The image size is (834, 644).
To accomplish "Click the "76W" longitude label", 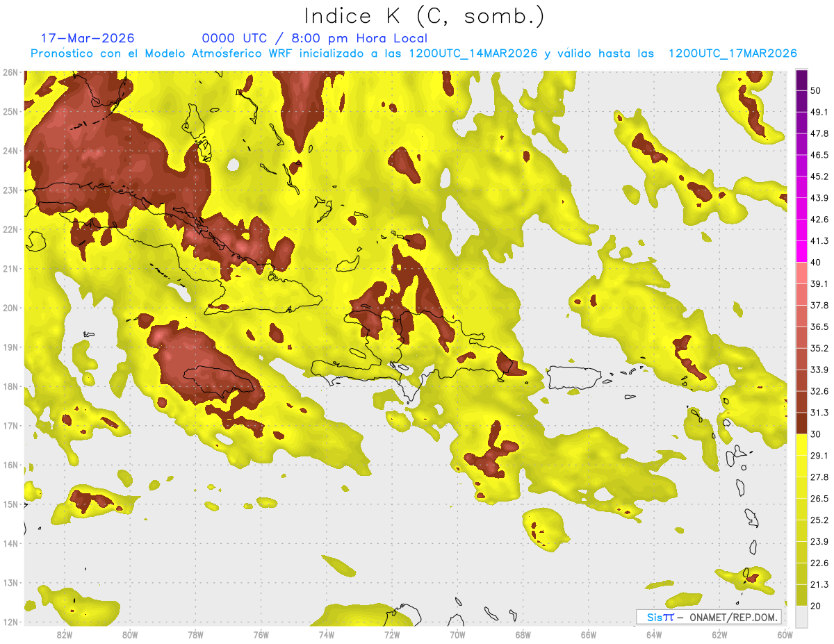I will point(261,635).
